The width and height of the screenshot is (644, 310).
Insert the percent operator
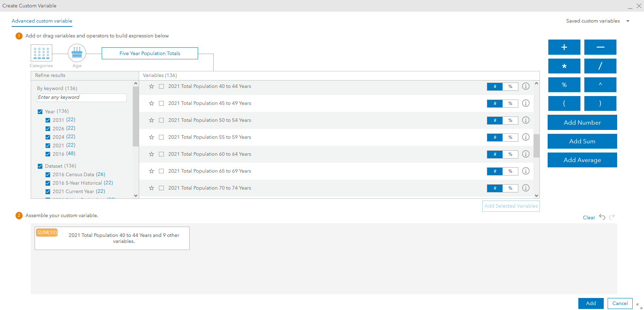click(564, 85)
